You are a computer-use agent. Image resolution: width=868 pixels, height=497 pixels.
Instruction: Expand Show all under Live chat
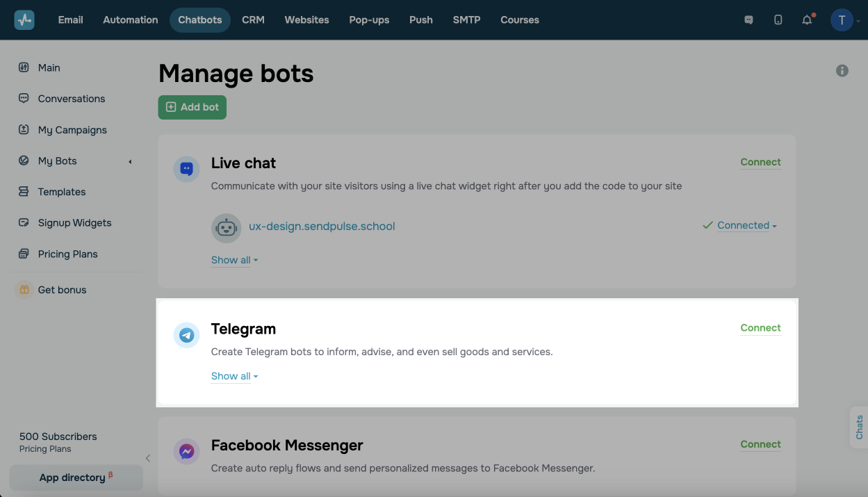(x=234, y=260)
